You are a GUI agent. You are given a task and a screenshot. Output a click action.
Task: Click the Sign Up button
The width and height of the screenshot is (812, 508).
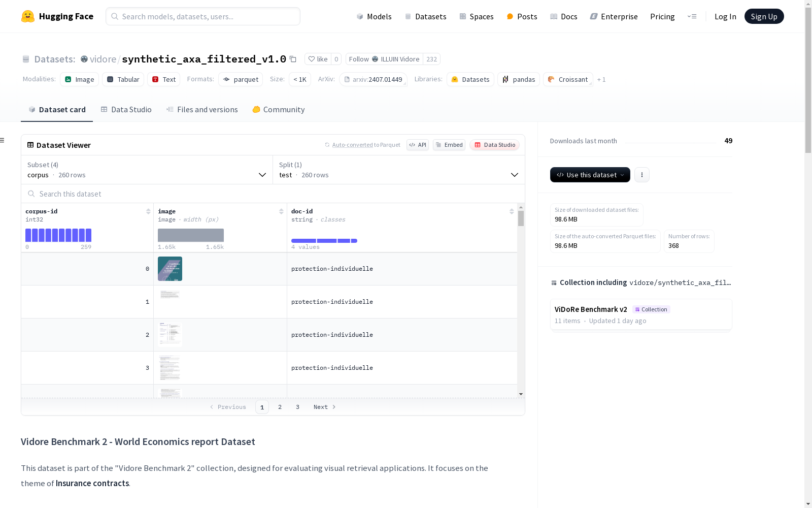(x=764, y=16)
